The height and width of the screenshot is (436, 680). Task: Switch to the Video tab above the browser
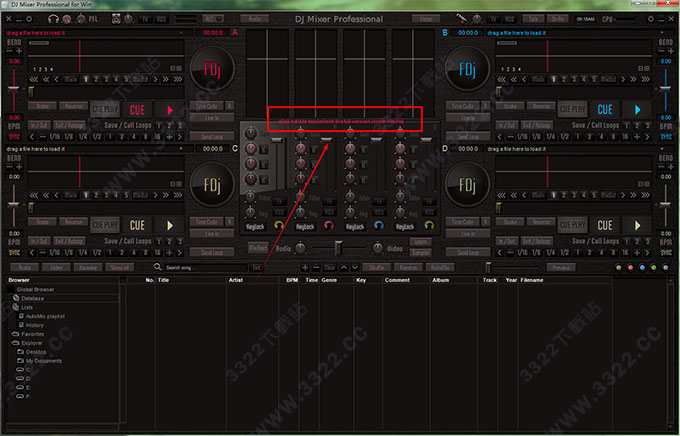click(x=56, y=268)
